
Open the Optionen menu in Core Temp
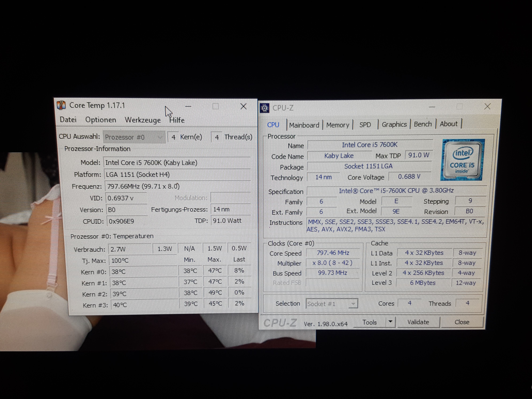pos(101,120)
